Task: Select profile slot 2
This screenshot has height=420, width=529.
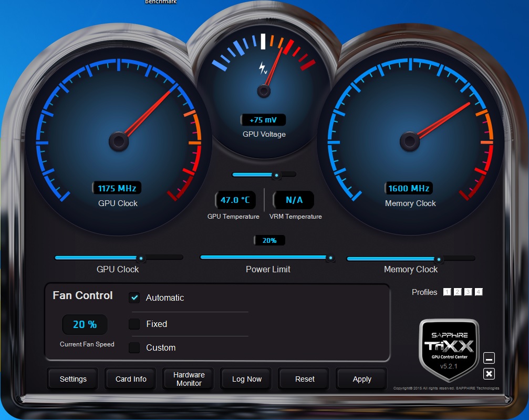Action: [458, 292]
